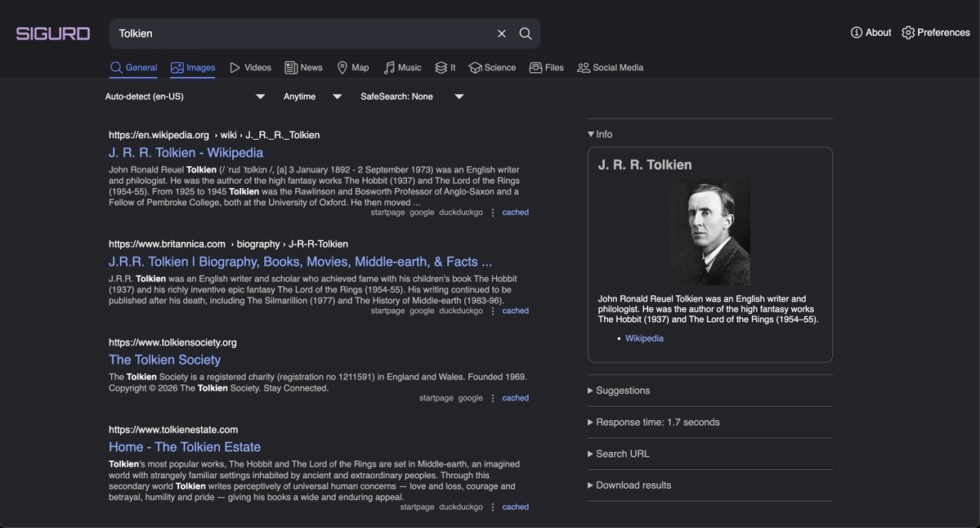Viewport: 980px width, 528px height.
Task: Expand the Search URL section
Action: pyautogui.click(x=619, y=454)
